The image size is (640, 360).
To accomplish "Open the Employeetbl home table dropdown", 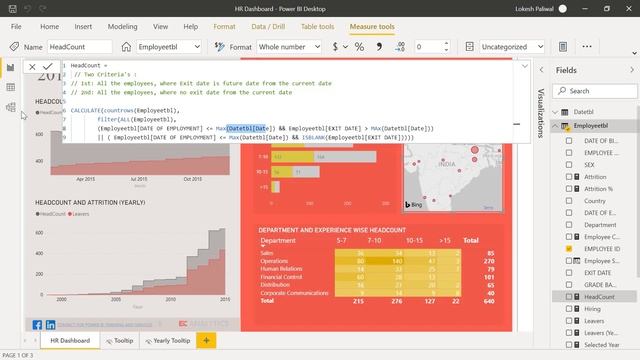I will pyautogui.click(x=197, y=47).
